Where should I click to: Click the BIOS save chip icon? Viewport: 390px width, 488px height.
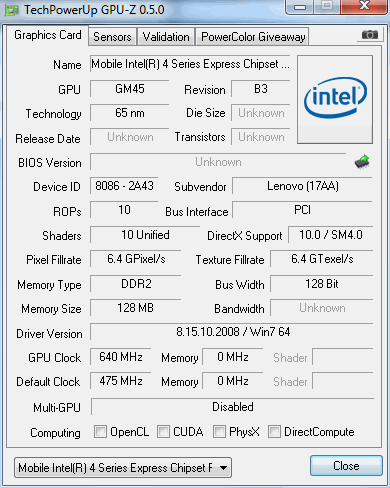(362, 162)
